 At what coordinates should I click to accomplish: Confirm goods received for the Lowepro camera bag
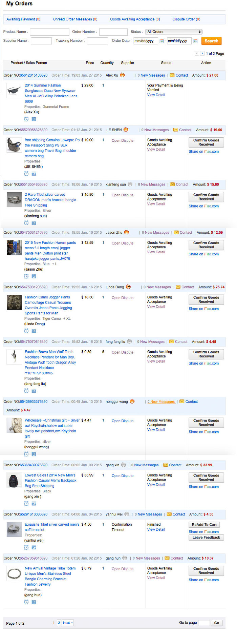point(206,142)
